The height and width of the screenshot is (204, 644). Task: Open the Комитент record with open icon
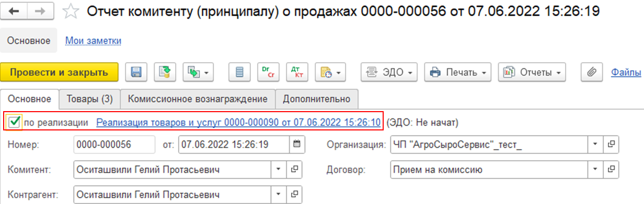(294, 170)
